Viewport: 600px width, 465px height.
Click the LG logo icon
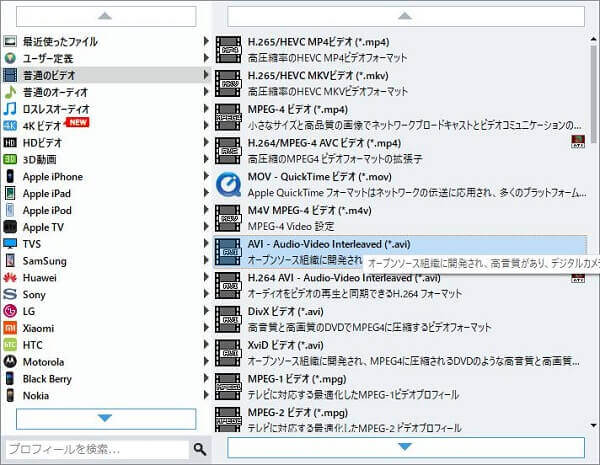10,311
